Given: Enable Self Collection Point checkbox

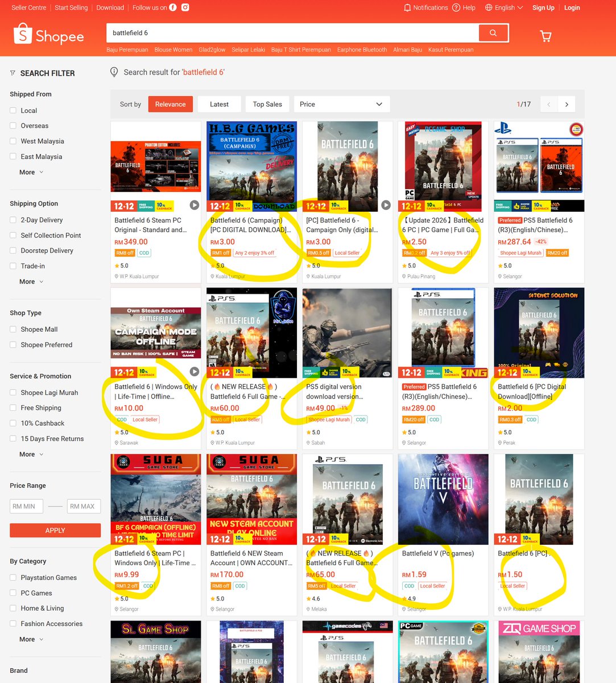Looking at the screenshot, I should pyautogui.click(x=13, y=235).
